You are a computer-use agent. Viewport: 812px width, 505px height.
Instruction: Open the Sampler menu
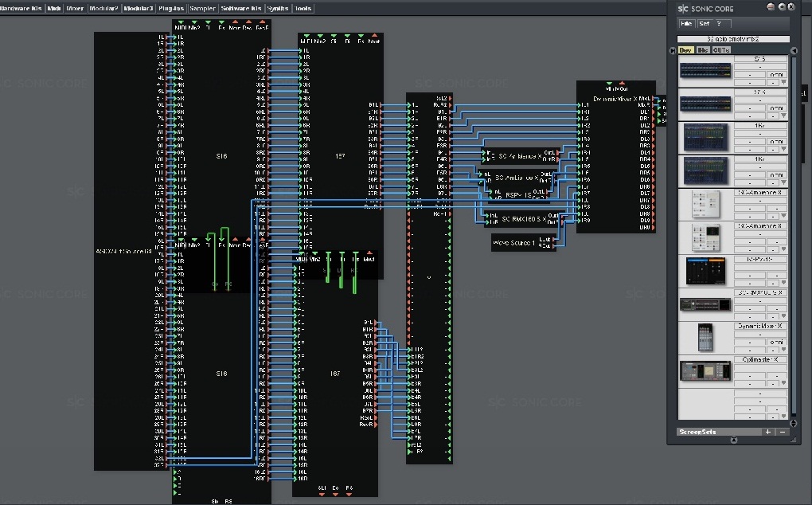click(x=202, y=8)
